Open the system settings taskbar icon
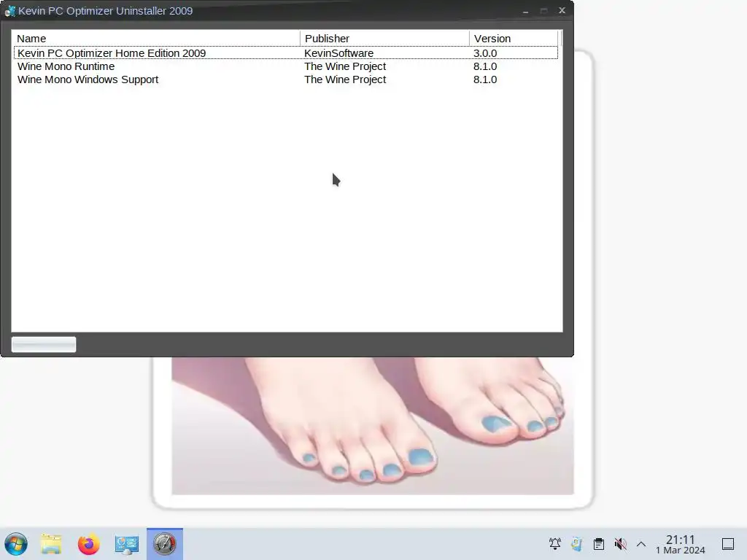The image size is (747, 560). 127,544
